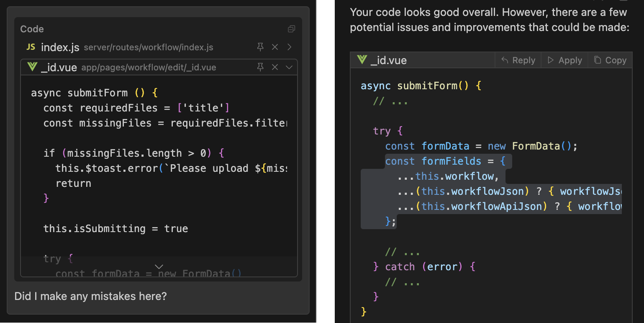The image size is (644, 323).
Task: Expand the index.js file preview
Action: coord(289,47)
